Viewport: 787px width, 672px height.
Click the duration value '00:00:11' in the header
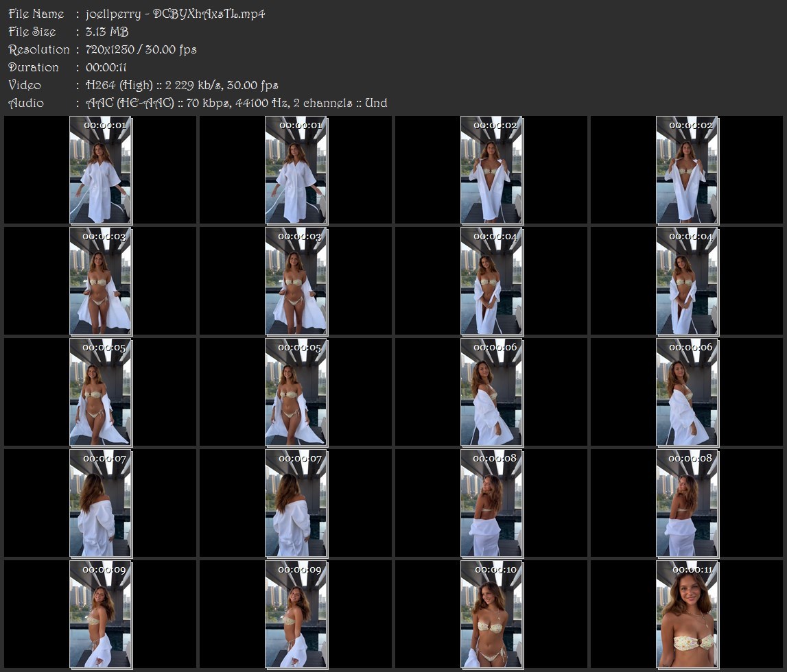click(106, 67)
